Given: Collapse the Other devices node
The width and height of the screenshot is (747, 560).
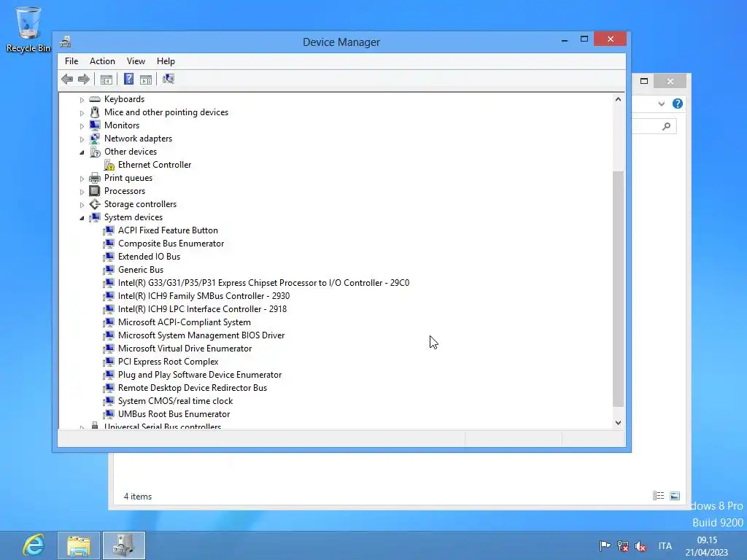Looking at the screenshot, I should (82, 152).
